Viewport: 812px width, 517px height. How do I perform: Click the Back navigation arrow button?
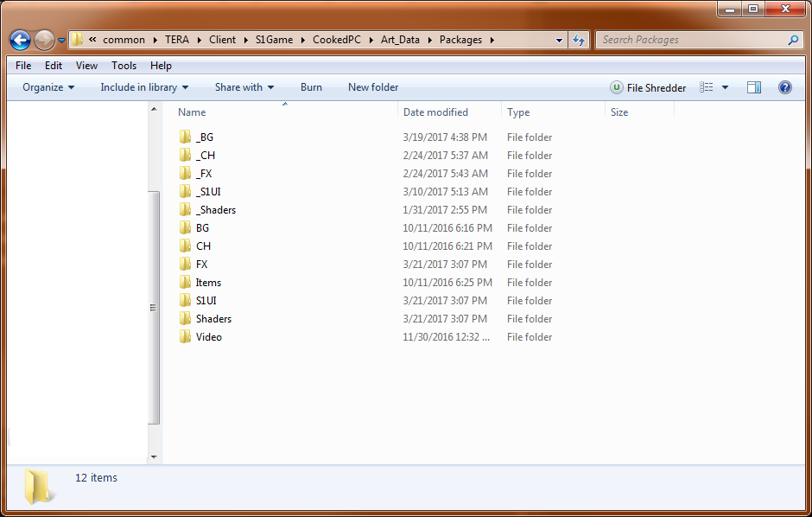coord(21,40)
